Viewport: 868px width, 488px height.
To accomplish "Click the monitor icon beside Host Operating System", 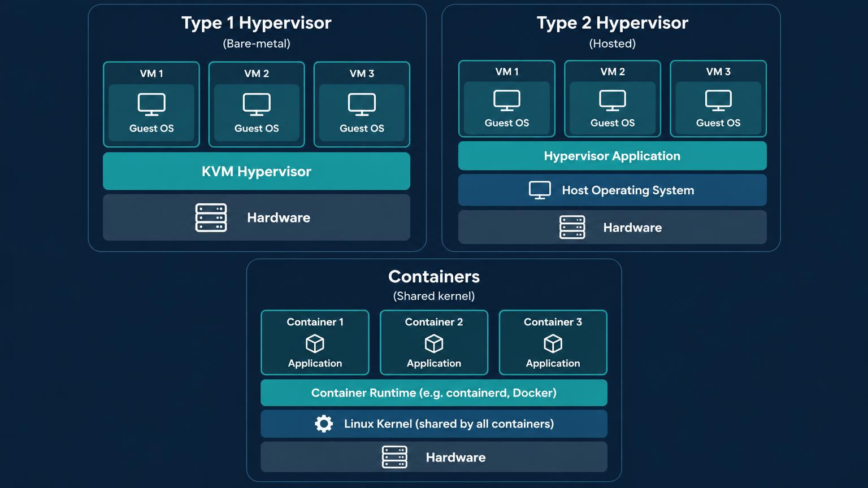I will tap(540, 190).
